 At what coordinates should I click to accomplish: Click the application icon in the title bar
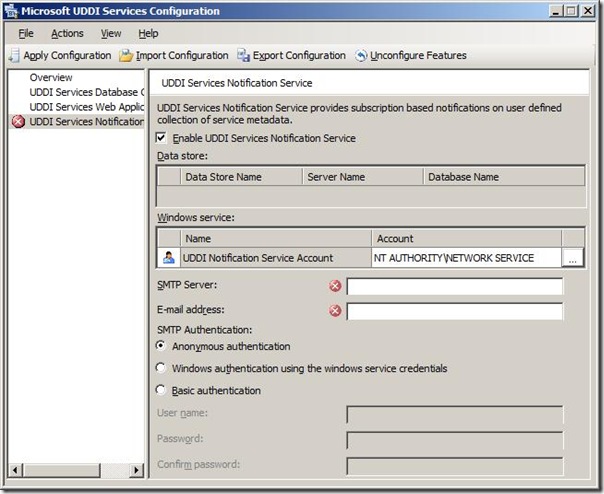coord(12,11)
